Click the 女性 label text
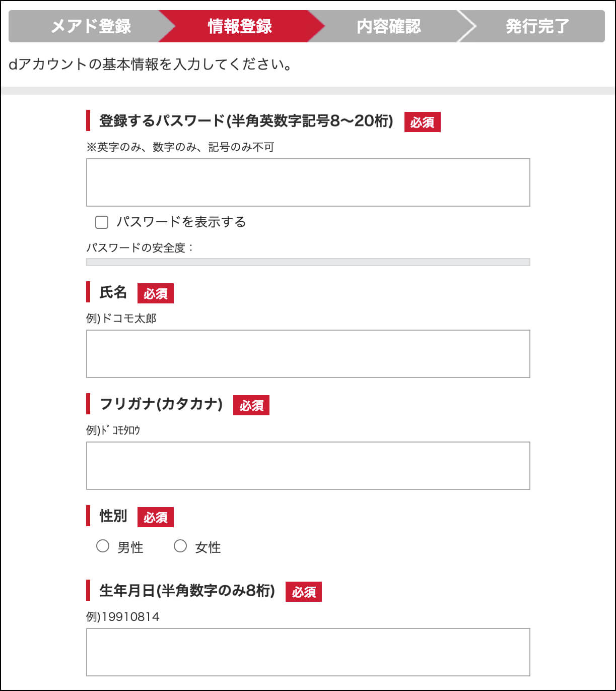This screenshot has height=691, width=616. click(x=208, y=547)
